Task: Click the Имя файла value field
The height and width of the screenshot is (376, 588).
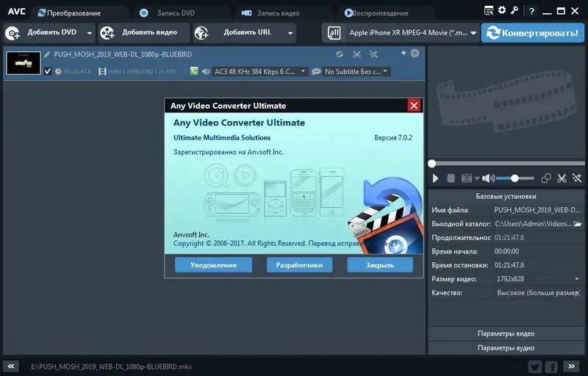Action: [538, 210]
